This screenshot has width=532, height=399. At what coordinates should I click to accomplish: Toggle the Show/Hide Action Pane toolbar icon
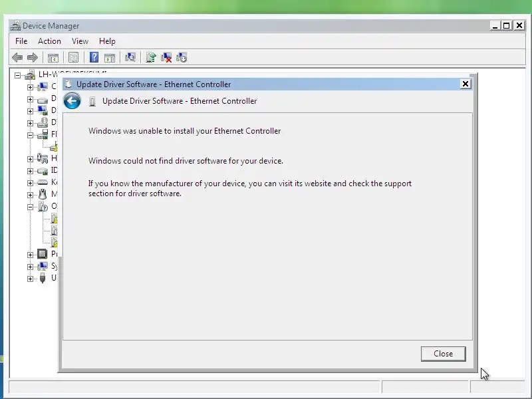[x=110, y=58]
